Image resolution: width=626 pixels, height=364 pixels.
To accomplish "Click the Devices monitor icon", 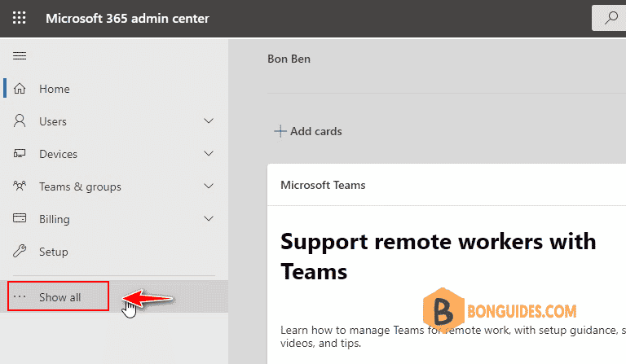I will (x=20, y=153).
